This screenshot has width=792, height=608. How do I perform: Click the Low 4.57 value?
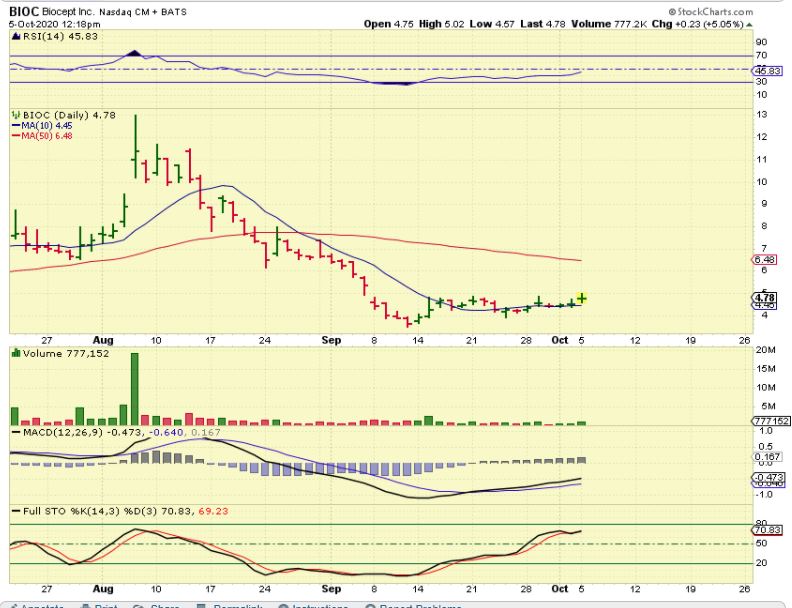click(x=492, y=24)
